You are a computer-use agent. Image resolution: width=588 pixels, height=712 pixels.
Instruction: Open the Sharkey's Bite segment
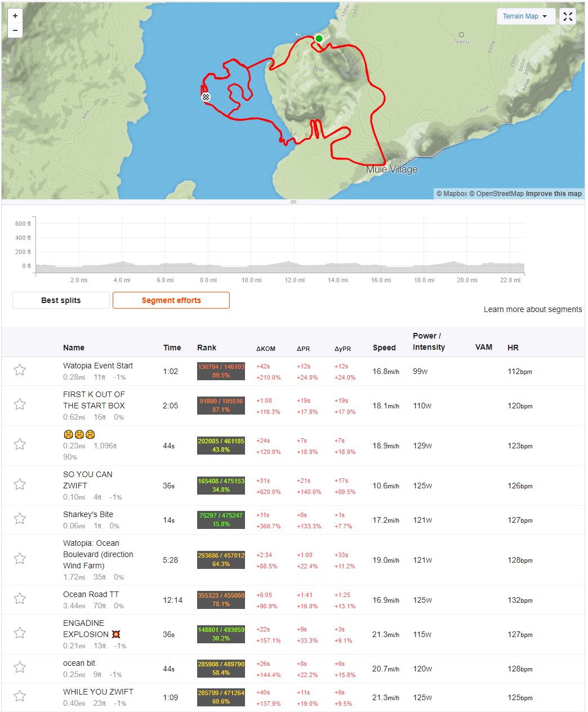88,514
